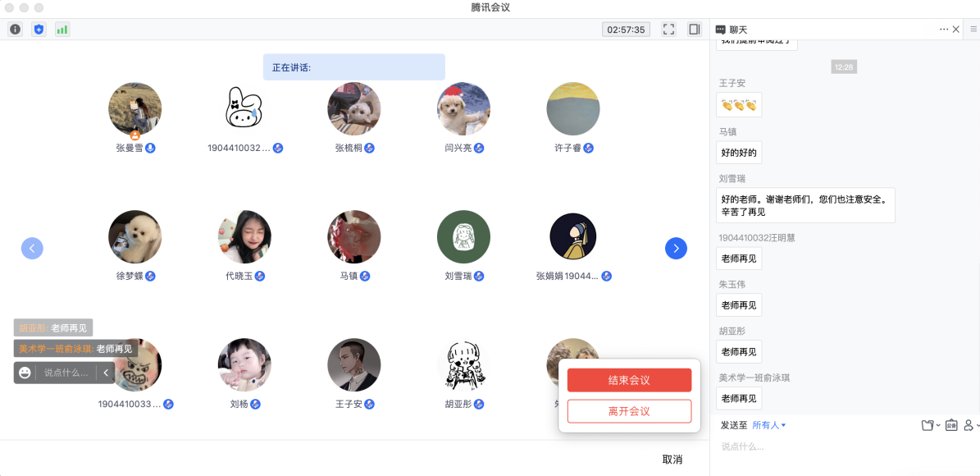Close the chat panel

[x=956, y=30]
